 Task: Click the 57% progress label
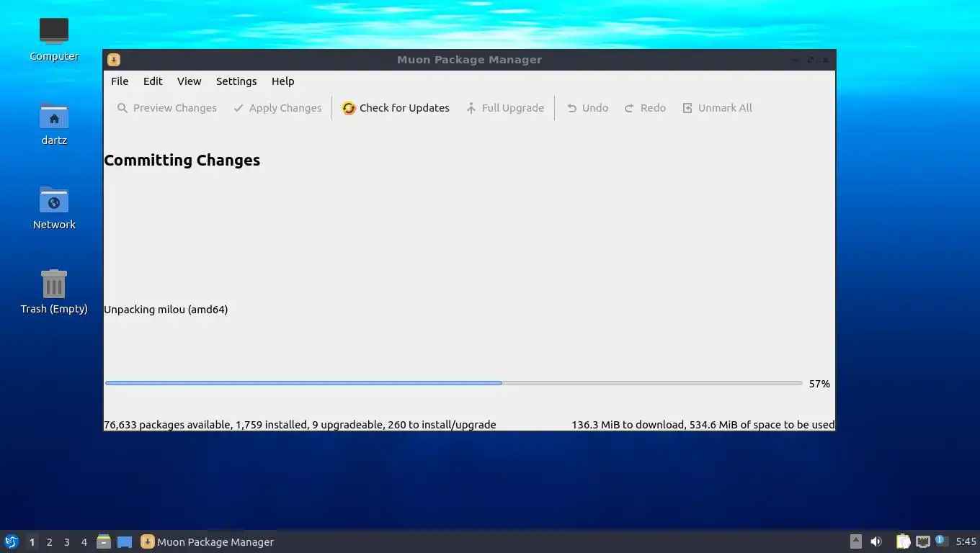pyautogui.click(x=819, y=384)
